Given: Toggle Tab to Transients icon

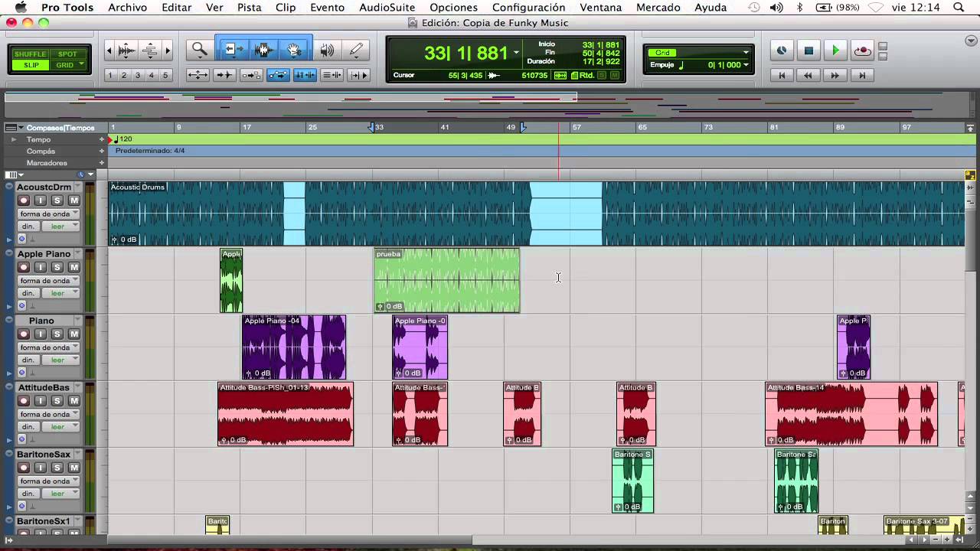Looking at the screenshot, I should tap(224, 75).
